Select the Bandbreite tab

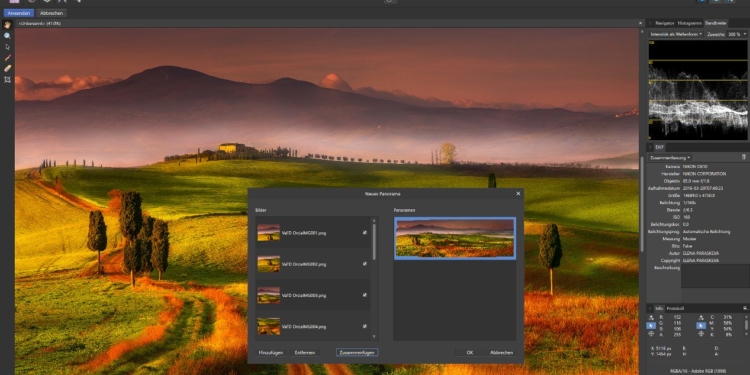pos(715,23)
